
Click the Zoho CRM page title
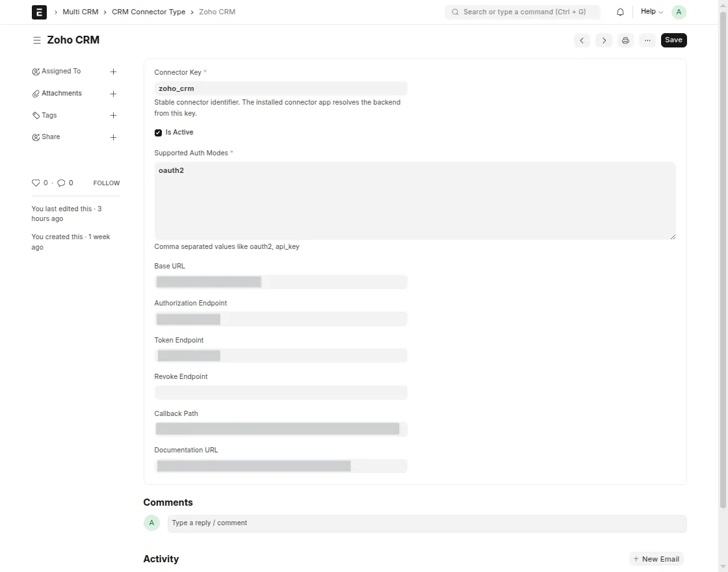73,40
